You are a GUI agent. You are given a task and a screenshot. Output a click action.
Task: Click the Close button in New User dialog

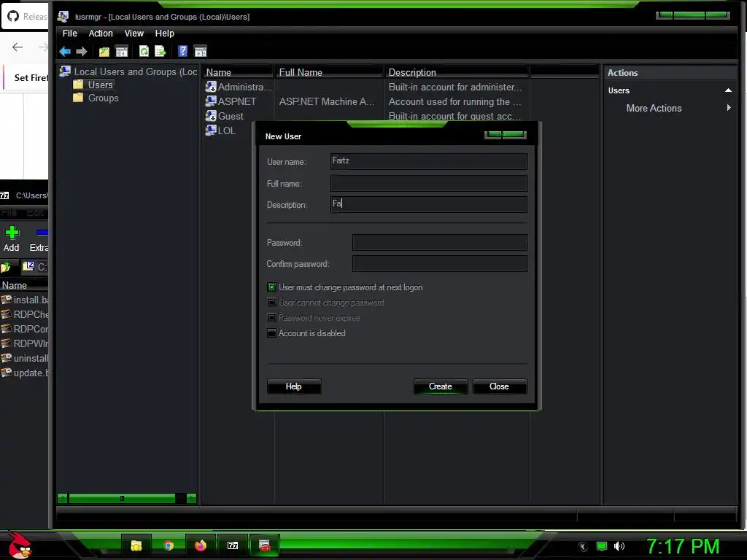pos(499,386)
